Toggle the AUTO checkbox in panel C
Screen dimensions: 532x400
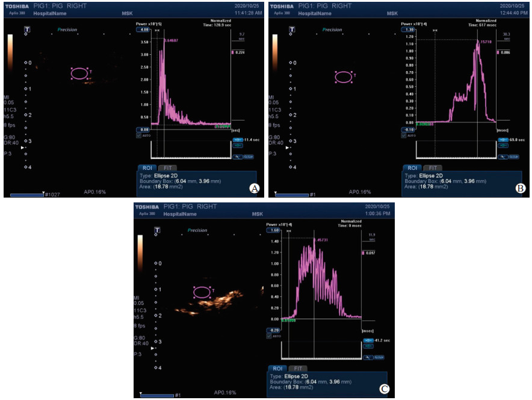coord(270,336)
